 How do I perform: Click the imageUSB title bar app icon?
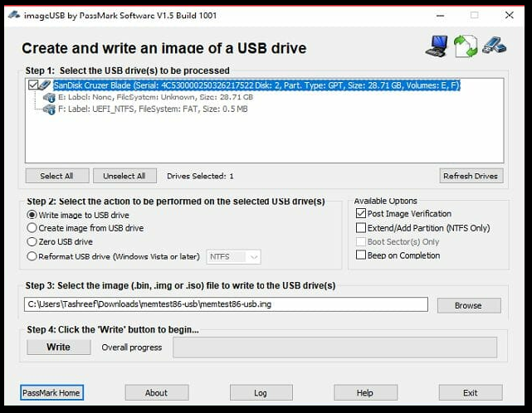click(x=13, y=15)
